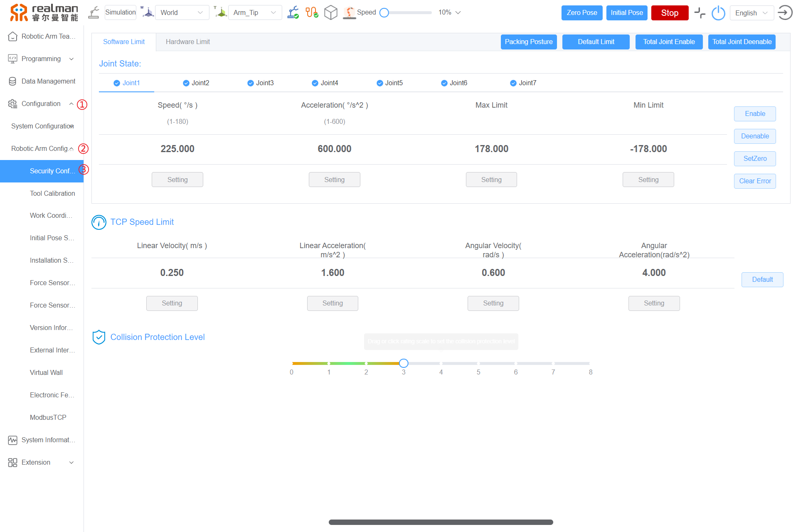
Task: Click the Configuration gear icon in the sidebar
Action: [12, 104]
